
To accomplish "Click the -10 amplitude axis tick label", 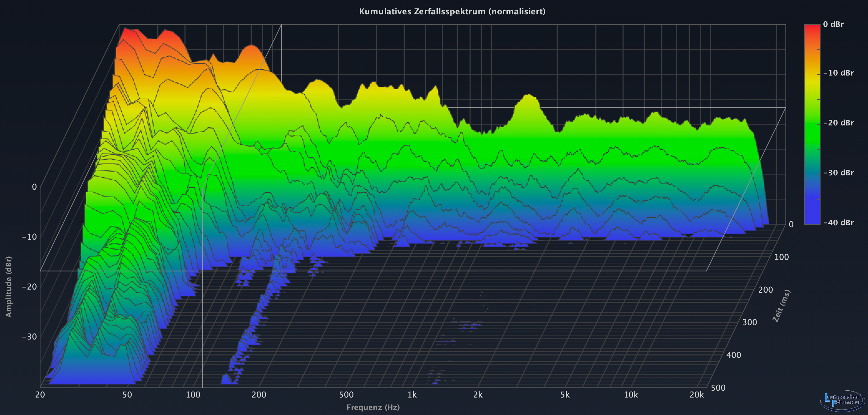I will 29,237.
